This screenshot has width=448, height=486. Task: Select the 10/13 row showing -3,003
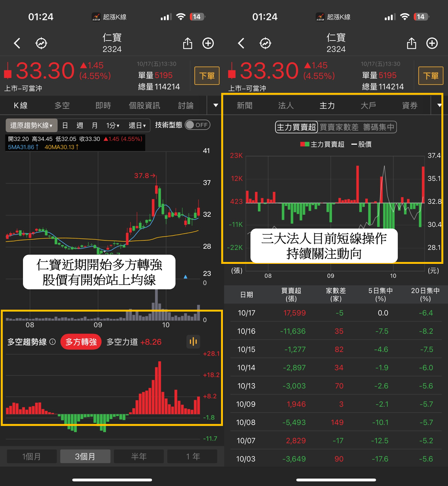coord(336,386)
